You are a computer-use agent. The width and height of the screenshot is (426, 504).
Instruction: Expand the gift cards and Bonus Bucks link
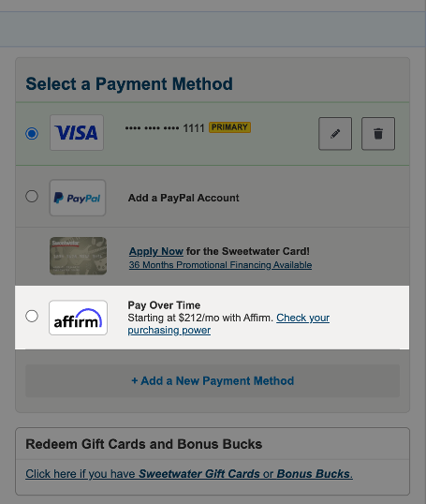pyautogui.click(x=189, y=474)
